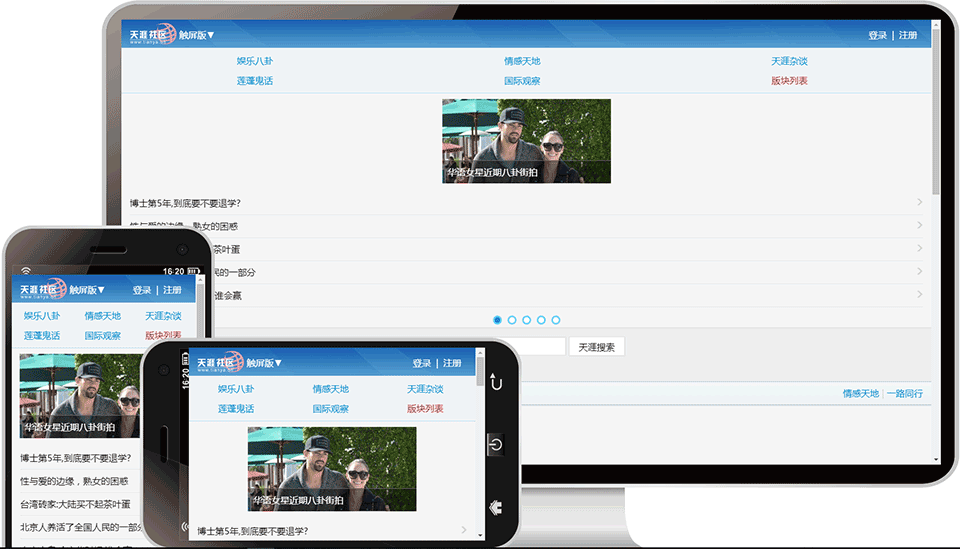Tap the chevron beside 博士第5年 on the landscape phone

pos(464,530)
